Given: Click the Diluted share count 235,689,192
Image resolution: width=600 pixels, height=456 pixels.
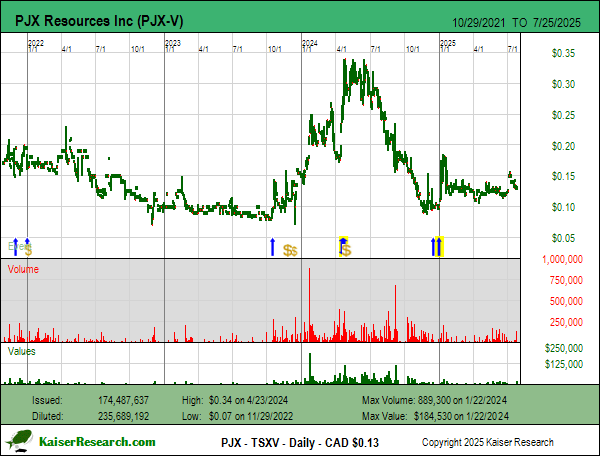Looking at the screenshot, I should 123,416.
